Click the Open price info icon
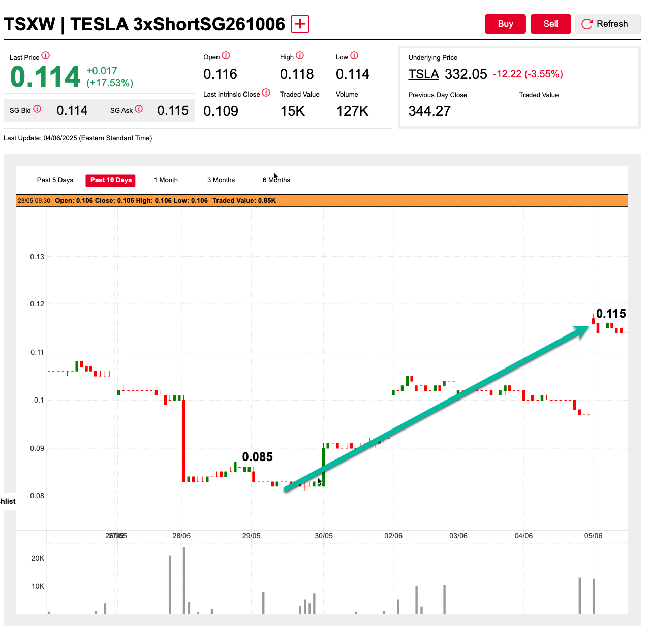This screenshot has height=644, width=650. pyautogui.click(x=226, y=56)
